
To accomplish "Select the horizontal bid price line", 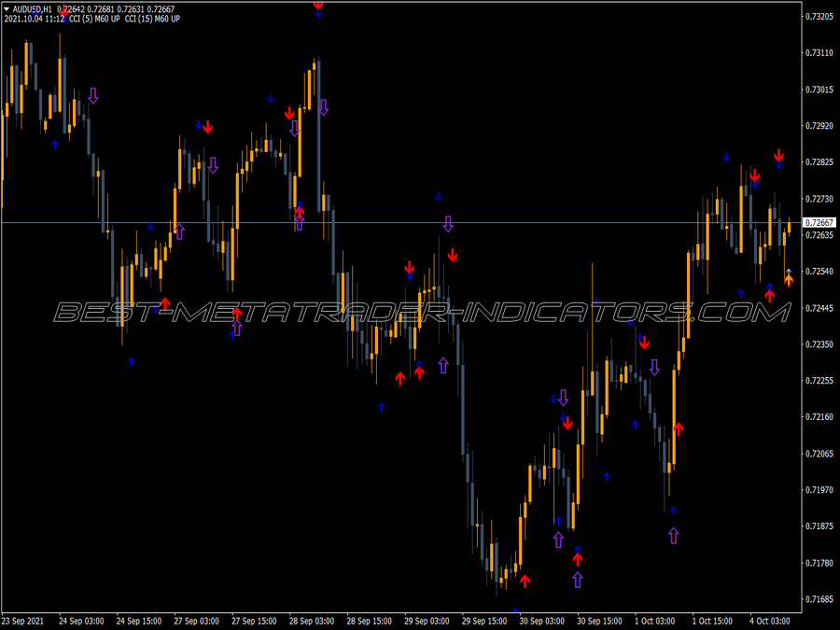I will [x=400, y=222].
